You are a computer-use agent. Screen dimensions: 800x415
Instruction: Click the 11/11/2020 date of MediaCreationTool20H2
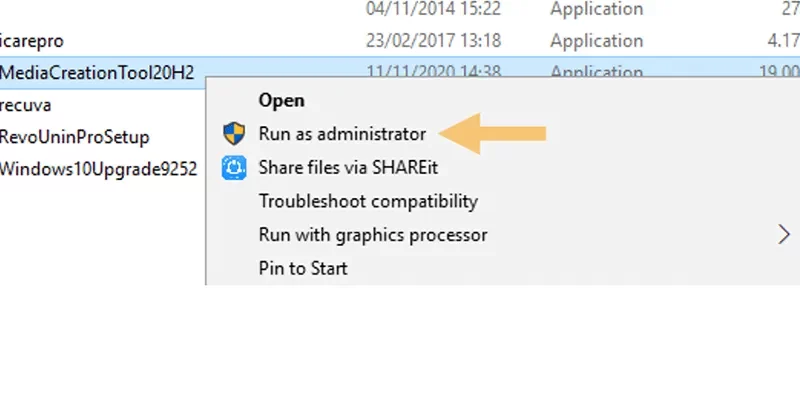[x=434, y=70]
